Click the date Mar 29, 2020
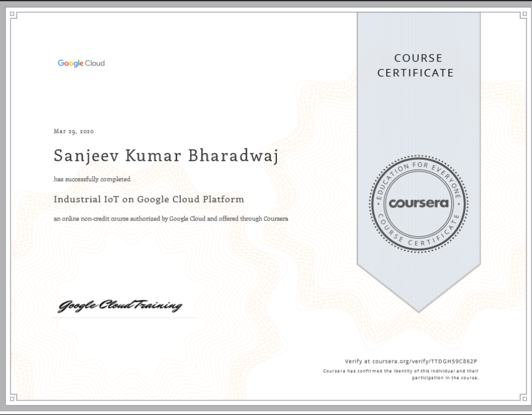 click(74, 131)
